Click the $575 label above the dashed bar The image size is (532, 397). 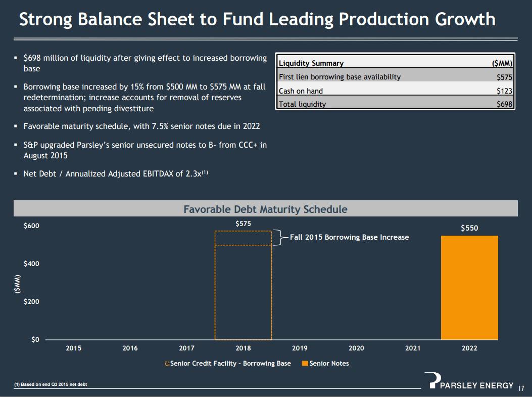tap(243, 224)
